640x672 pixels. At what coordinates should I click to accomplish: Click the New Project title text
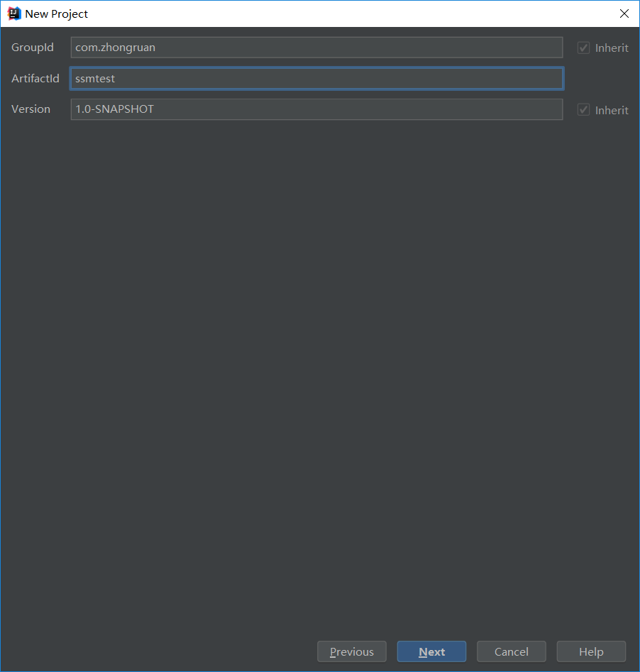pos(56,13)
